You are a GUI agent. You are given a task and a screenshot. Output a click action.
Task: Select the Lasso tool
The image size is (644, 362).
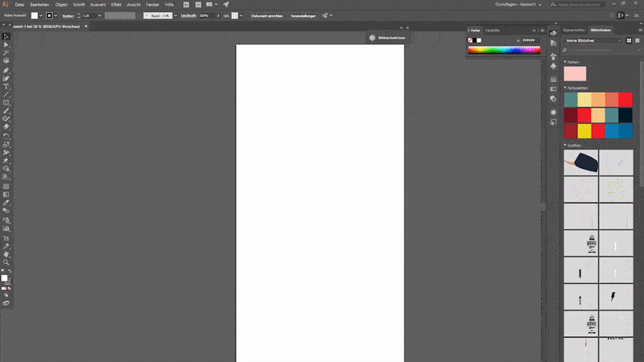tap(6, 61)
